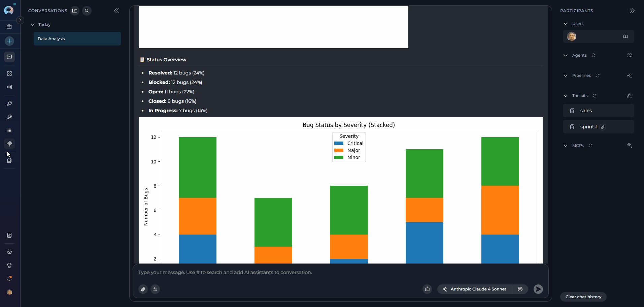
Task: Add a new agent using the add-agent icon
Action: click(x=630, y=55)
